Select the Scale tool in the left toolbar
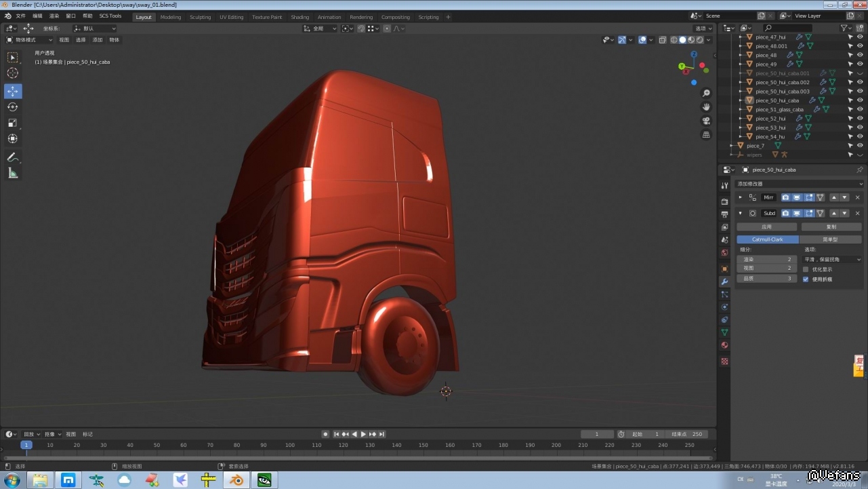 pos(13,123)
